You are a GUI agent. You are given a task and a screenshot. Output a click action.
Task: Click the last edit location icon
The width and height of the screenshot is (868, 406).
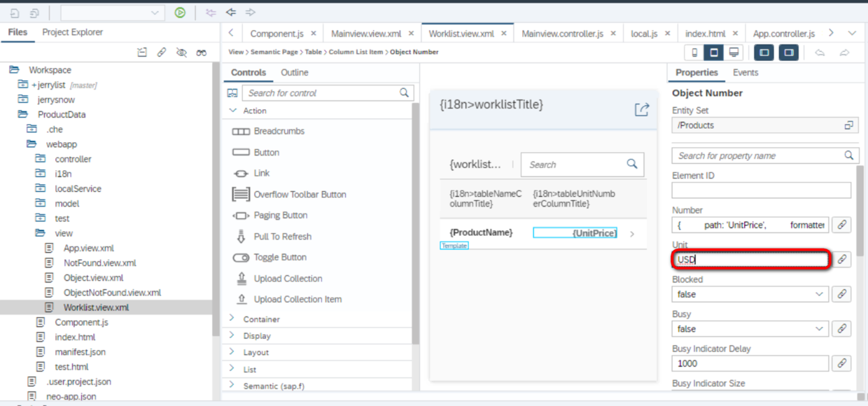coord(211,13)
